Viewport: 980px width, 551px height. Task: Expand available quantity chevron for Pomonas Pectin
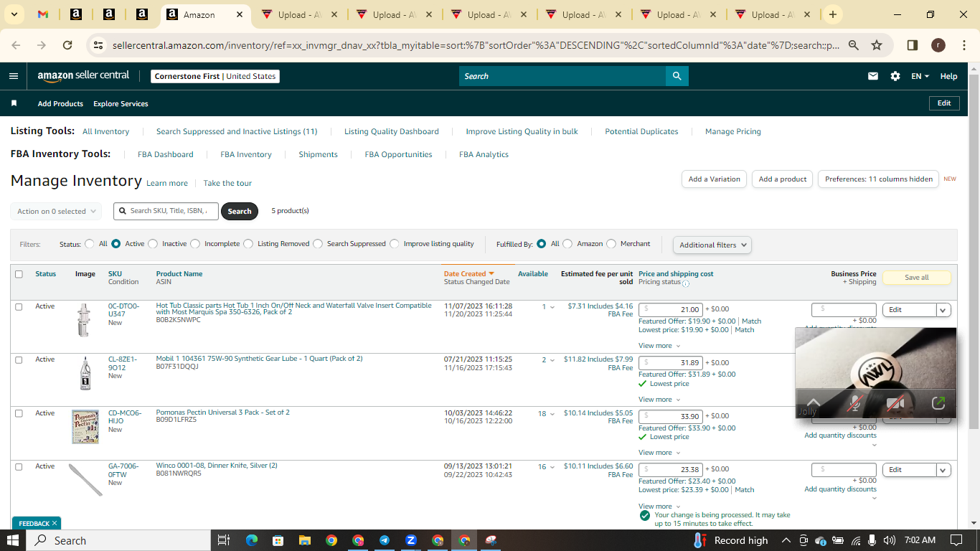552,414
